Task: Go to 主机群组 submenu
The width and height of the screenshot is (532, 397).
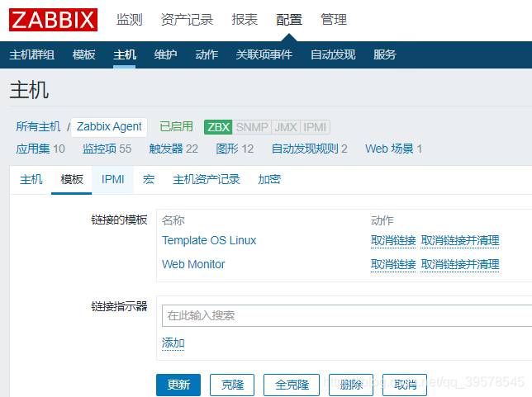Action: point(32,54)
